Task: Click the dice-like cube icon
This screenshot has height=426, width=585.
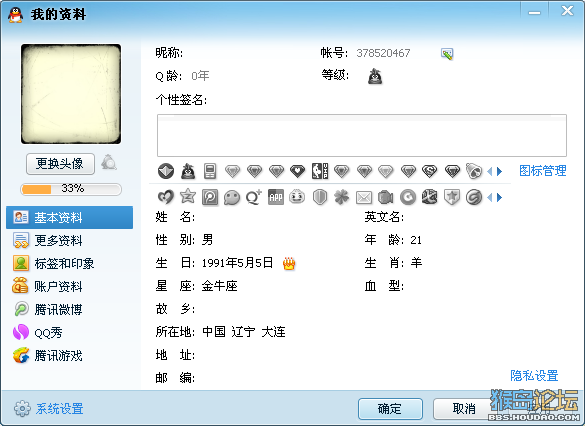Action: [x=429, y=197]
